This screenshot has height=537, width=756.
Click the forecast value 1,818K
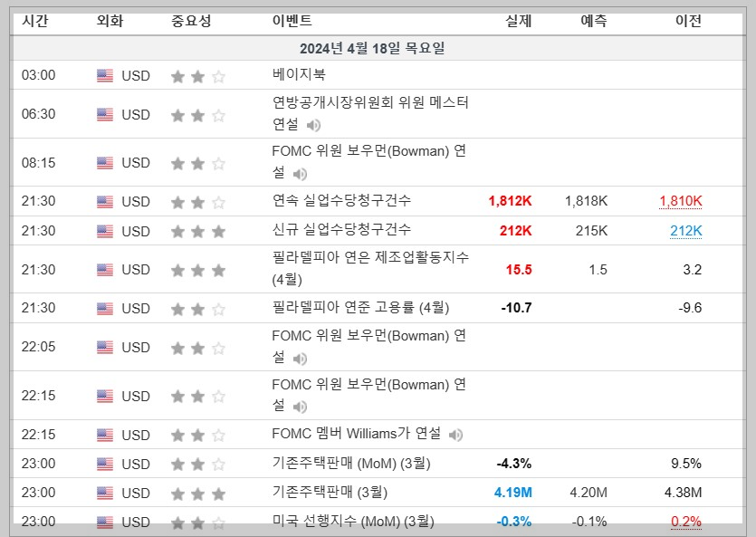pos(587,201)
